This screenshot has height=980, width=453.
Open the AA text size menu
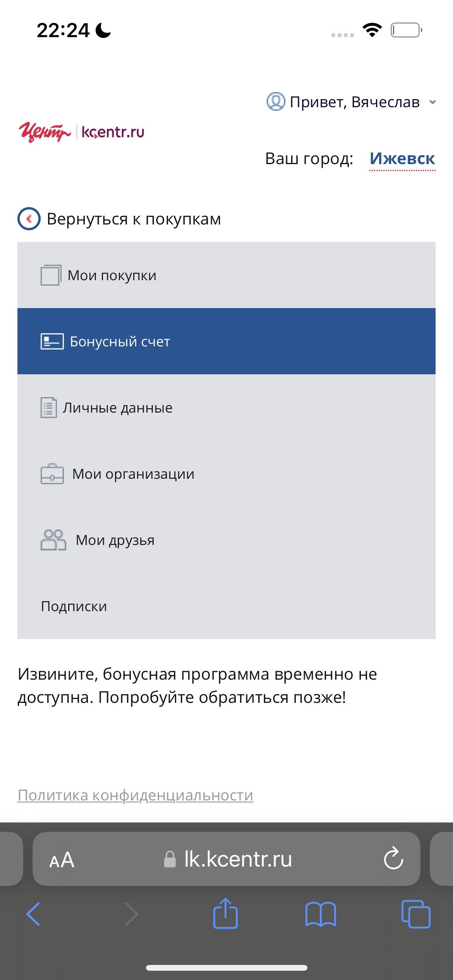(62, 860)
